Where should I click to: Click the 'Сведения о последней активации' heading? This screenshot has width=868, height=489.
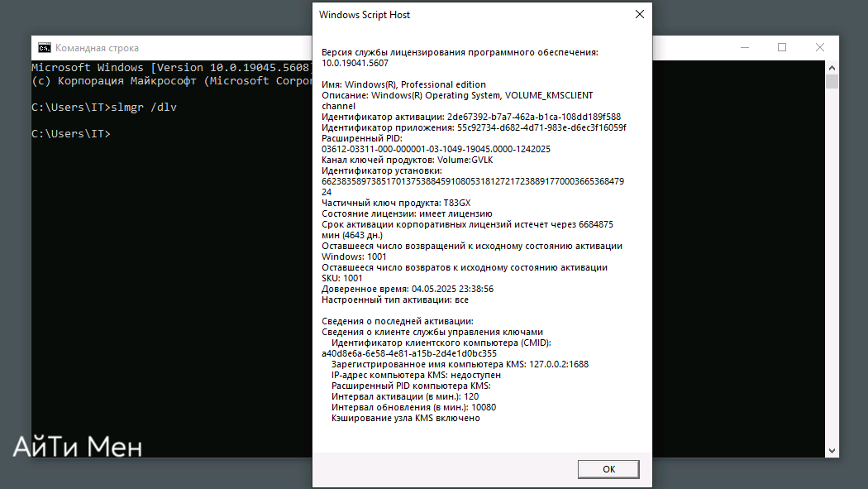click(x=398, y=321)
